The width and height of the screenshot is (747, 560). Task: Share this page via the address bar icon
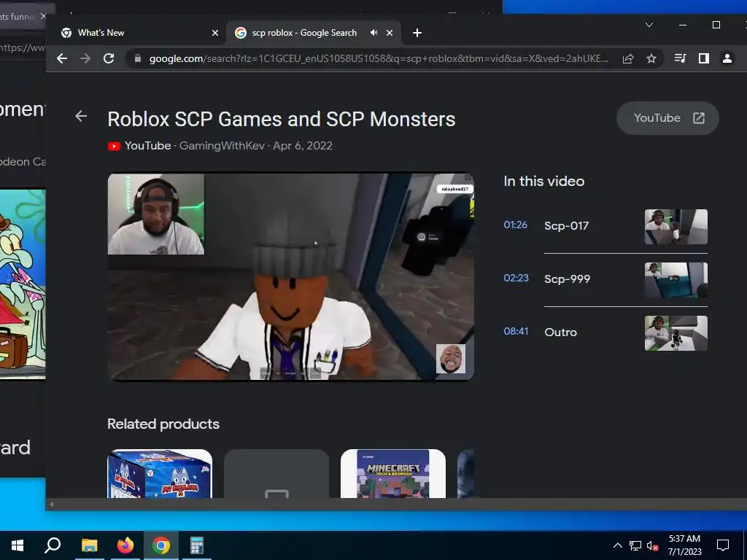(x=628, y=58)
